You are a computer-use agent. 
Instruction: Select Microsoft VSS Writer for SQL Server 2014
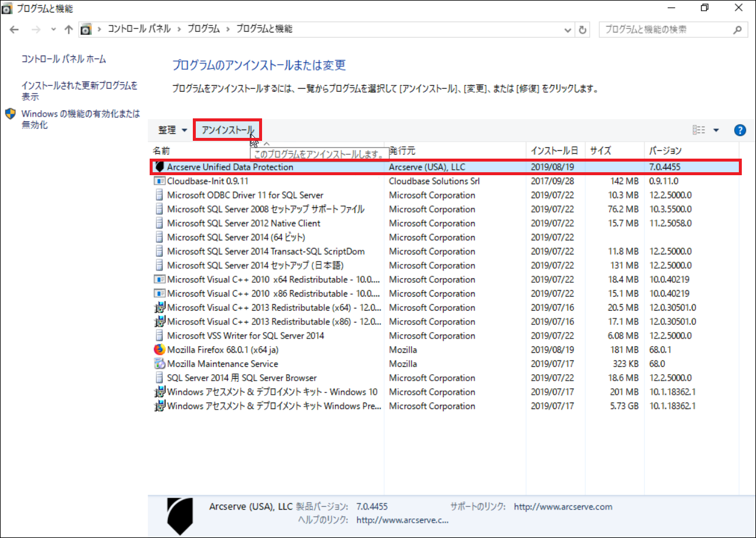[245, 336]
